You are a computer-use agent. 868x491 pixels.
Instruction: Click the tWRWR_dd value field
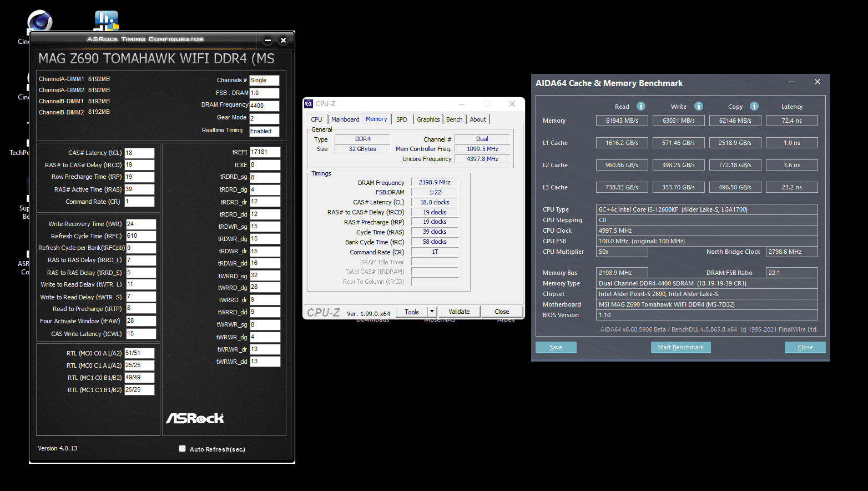(265, 362)
